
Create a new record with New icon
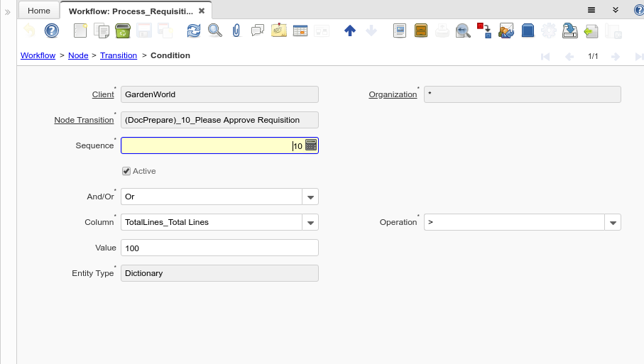click(x=80, y=31)
